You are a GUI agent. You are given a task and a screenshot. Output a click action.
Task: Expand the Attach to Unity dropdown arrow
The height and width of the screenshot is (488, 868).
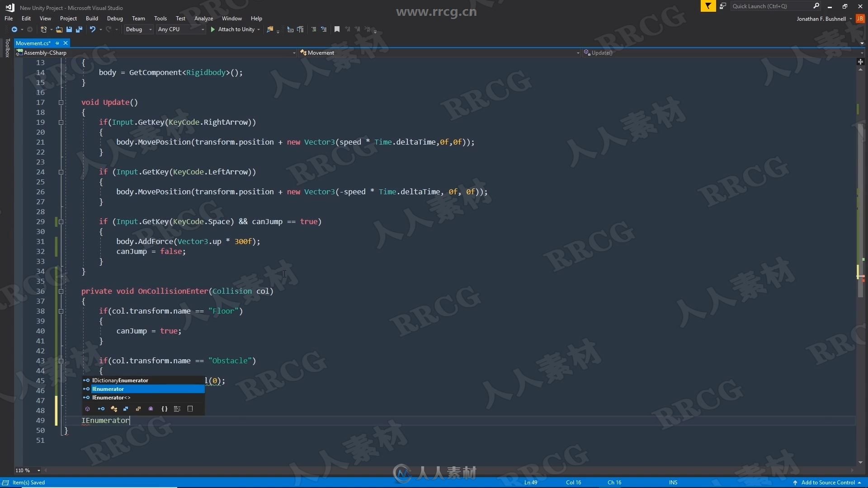coord(259,29)
